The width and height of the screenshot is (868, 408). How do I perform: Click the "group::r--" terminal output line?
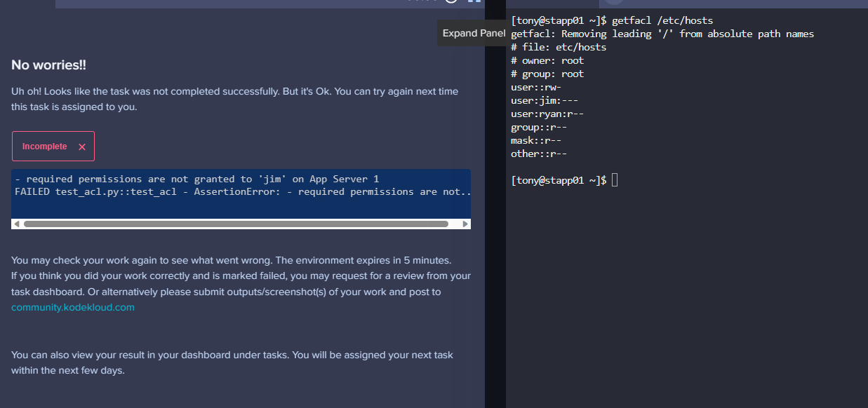coord(539,127)
